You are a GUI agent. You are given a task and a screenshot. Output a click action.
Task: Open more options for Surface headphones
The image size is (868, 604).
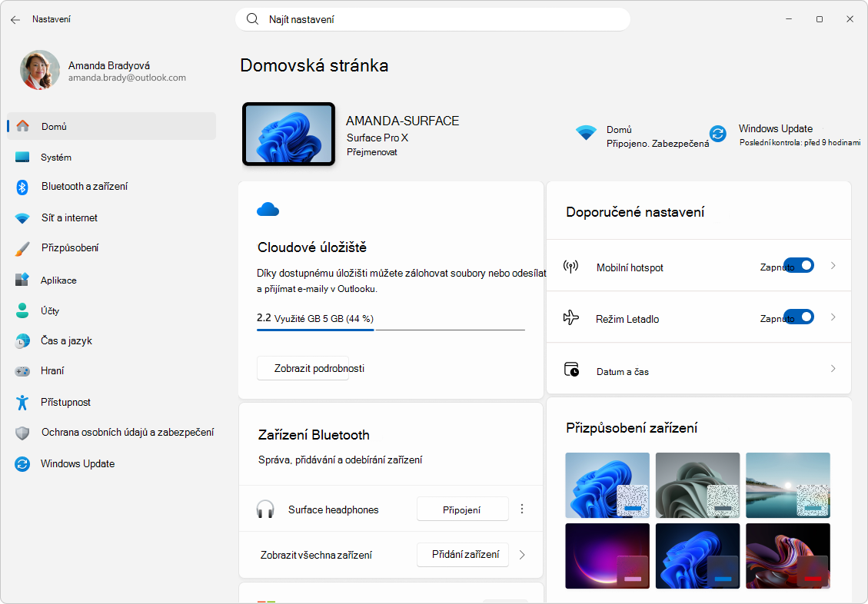521,509
